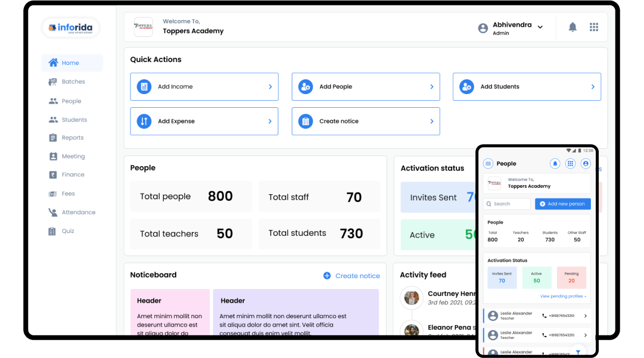Tap the profile icon in mobile People header
The width and height of the screenshot is (644, 358).
(x=586, y=163)
